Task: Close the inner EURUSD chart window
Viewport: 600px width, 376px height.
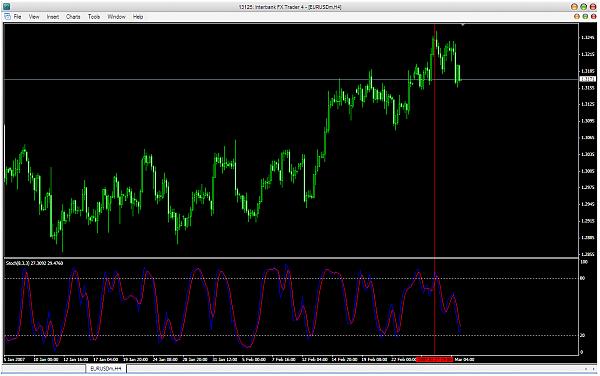Action: pyautogui.click(x=593, y=16)
